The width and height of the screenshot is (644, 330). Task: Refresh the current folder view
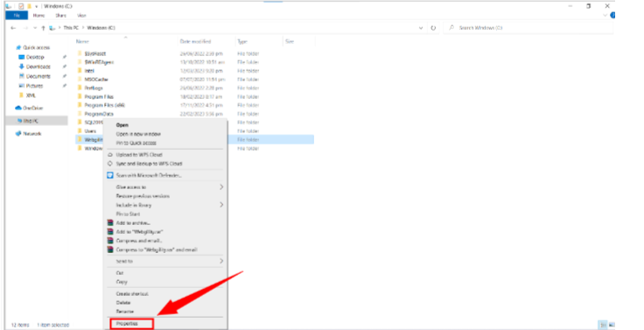tap(433, 28)
